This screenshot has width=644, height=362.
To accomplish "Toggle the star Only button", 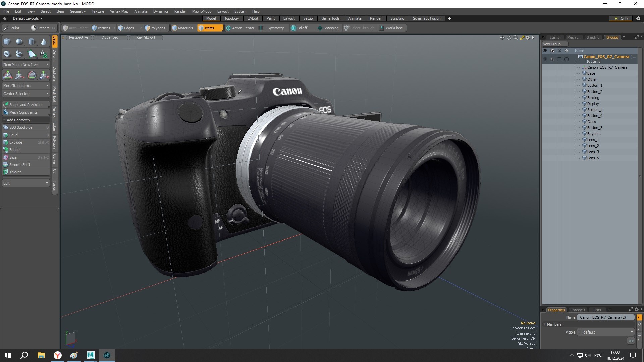I will point(621,18).
